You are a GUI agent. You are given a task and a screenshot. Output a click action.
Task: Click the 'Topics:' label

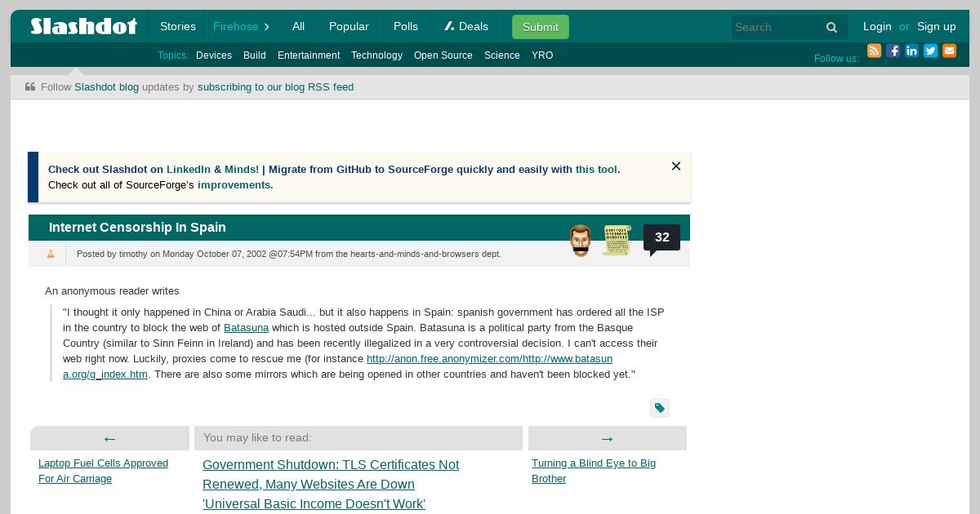tap(173, 55)
